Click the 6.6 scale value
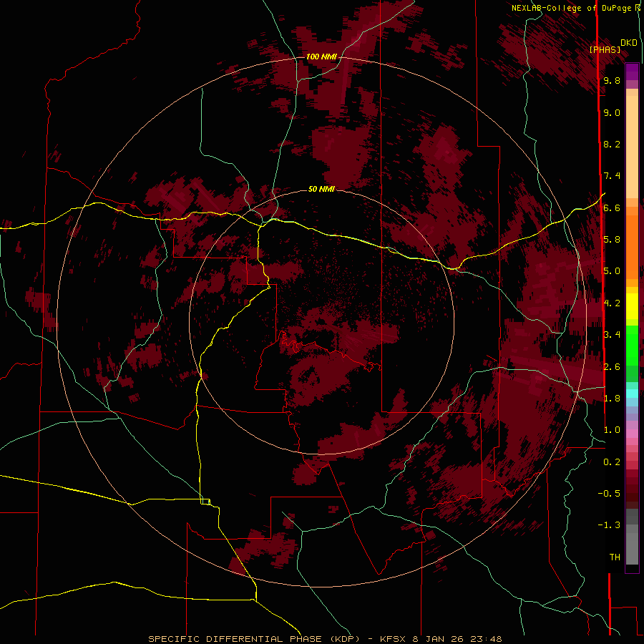This screenshot has width=644, height=644. [x=612, y=208]
